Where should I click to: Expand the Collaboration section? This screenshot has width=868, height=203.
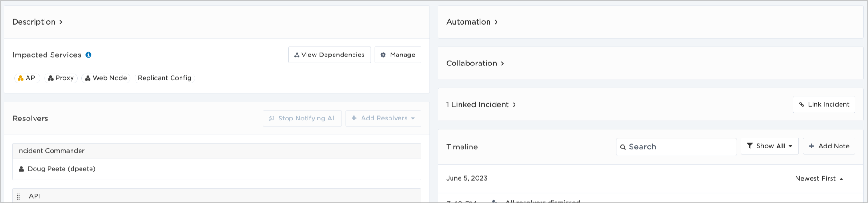click(475, 64)
